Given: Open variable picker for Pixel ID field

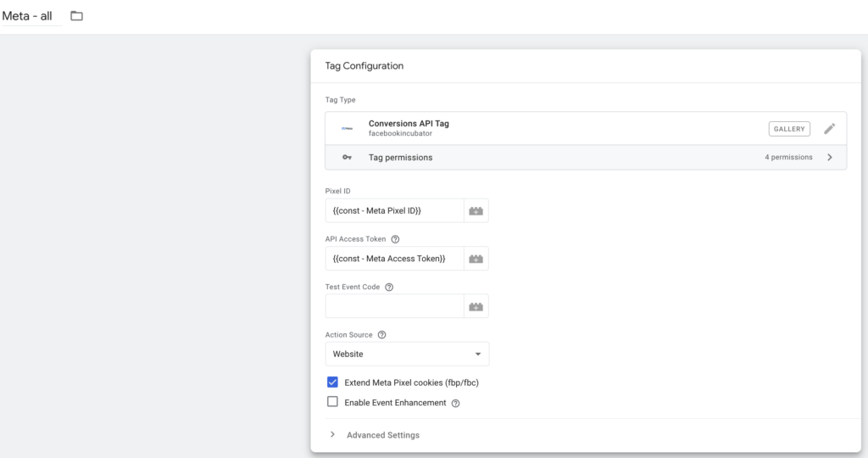Looking at the screenshot, I should 476,211.
